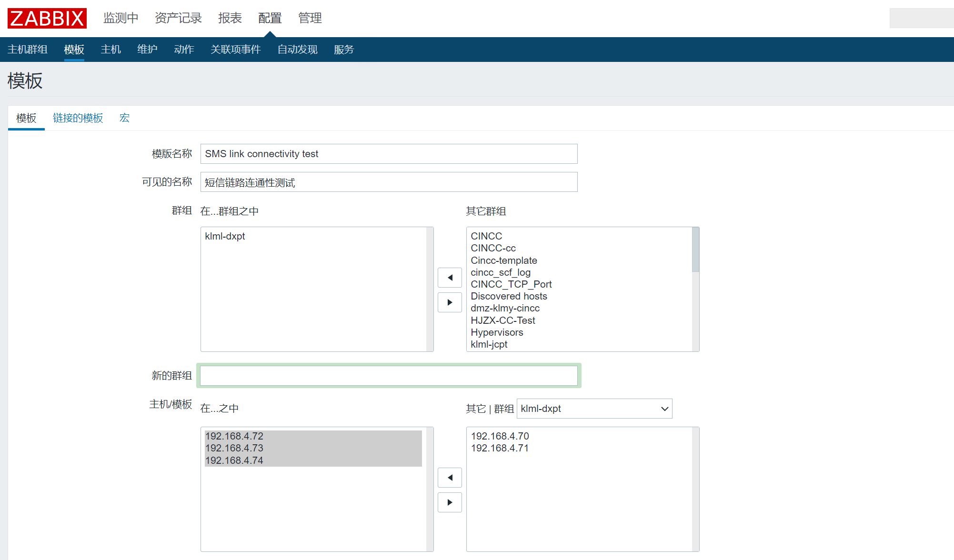
Task: Open the 监测中 top menu
Action: click(121, 18)
